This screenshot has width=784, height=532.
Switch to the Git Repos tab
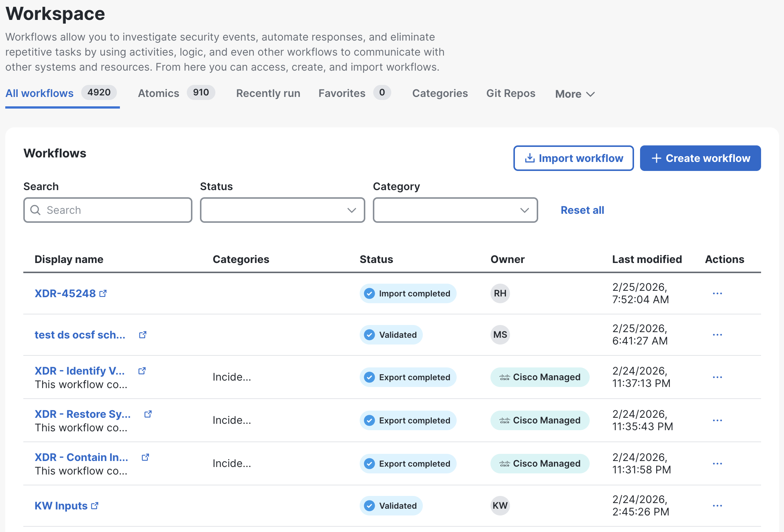[x=510, y=93]
